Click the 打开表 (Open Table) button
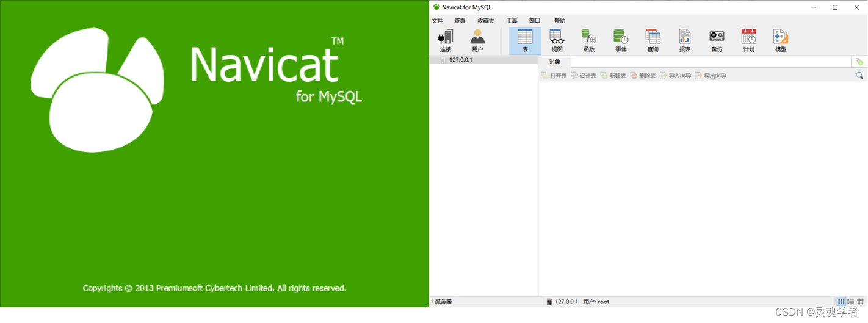Viewport: 868px width, 323px height. pyautogui.click(x=554, y=76)
